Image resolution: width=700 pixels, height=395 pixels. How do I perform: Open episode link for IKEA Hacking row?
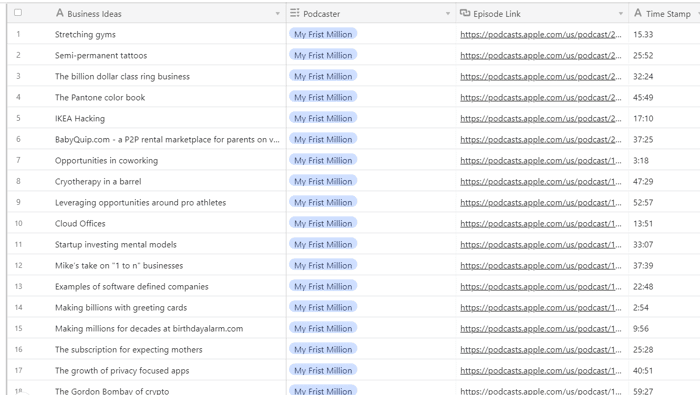click(x=541, y=118)
